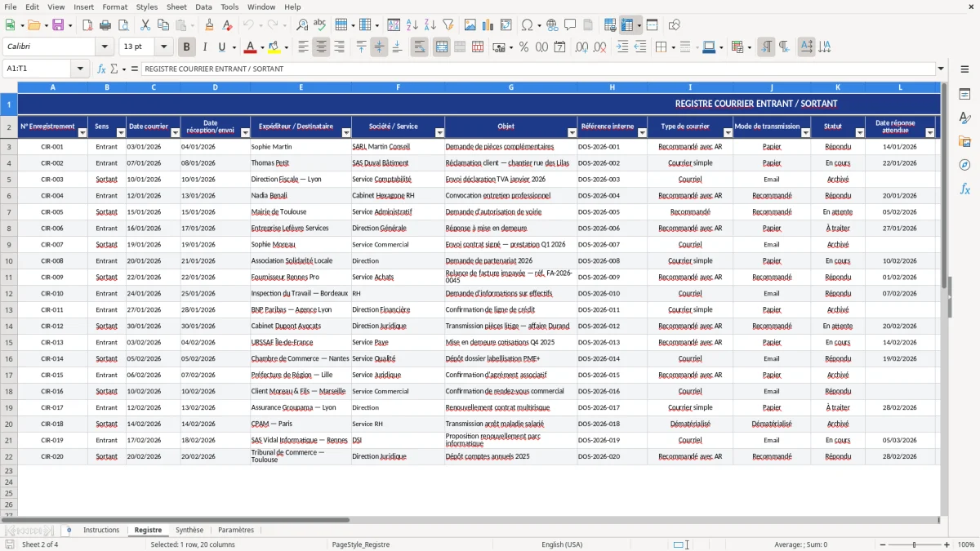Toggle Center Horizontally alignment
The height and width of the screenshot is (551, 980).
(x=321, y=47)
